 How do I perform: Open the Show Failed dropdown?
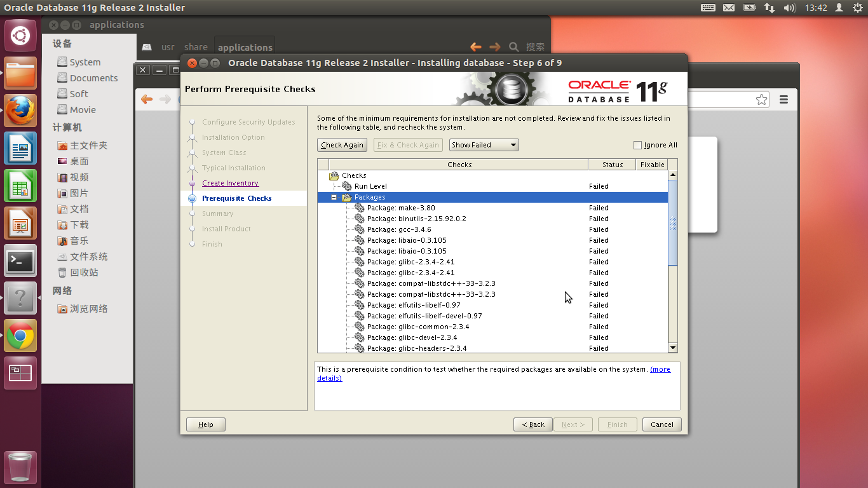[484, 145]
